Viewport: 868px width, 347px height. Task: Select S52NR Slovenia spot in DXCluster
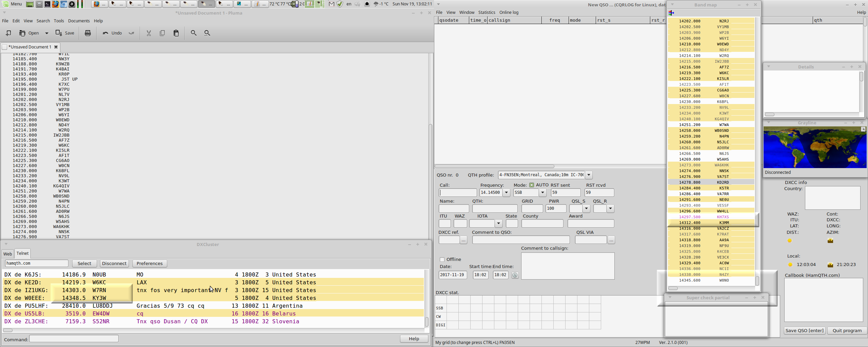click(213, 321)
